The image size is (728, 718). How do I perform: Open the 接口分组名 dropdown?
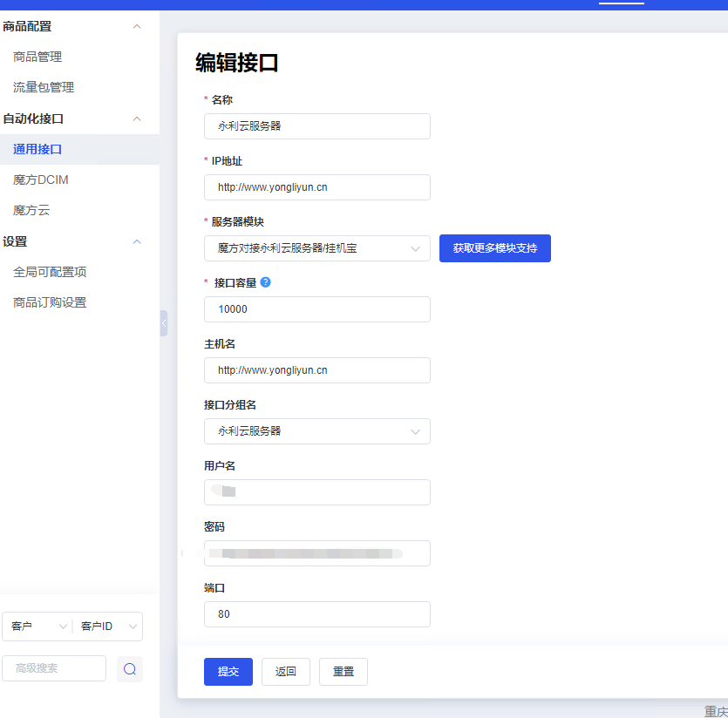(317, 431)
